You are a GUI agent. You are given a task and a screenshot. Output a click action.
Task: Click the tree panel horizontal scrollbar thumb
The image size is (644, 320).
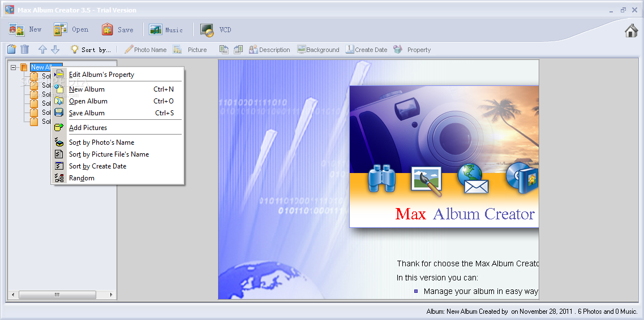(57, 295)
